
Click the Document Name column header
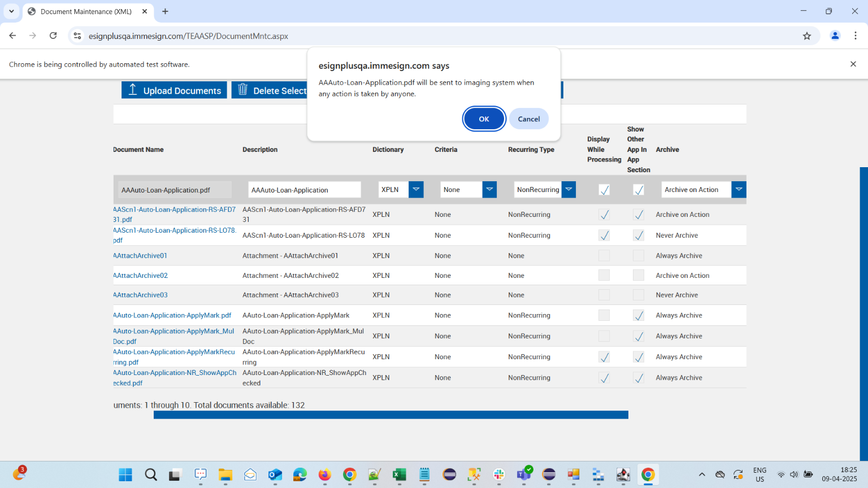(x=138, y=150)
